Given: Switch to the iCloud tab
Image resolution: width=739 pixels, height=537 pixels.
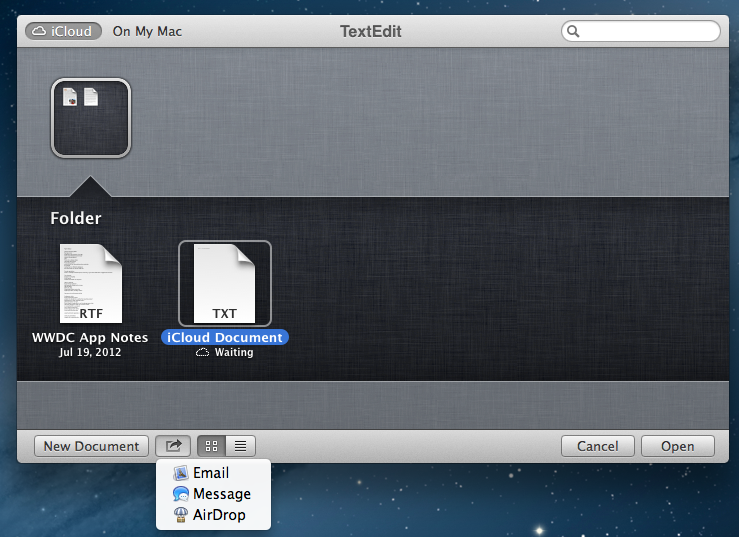Looking at the screenshot, I should click(x=63, y=31).
